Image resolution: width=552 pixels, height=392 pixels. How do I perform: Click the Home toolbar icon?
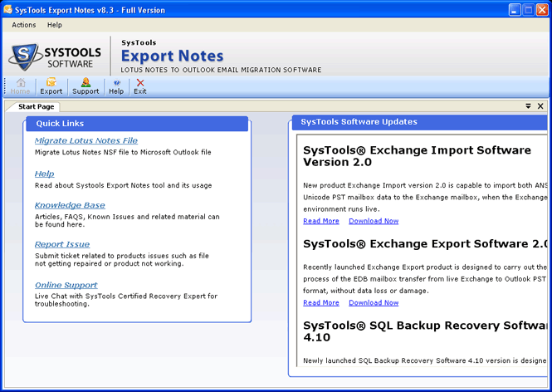[20, 86]
